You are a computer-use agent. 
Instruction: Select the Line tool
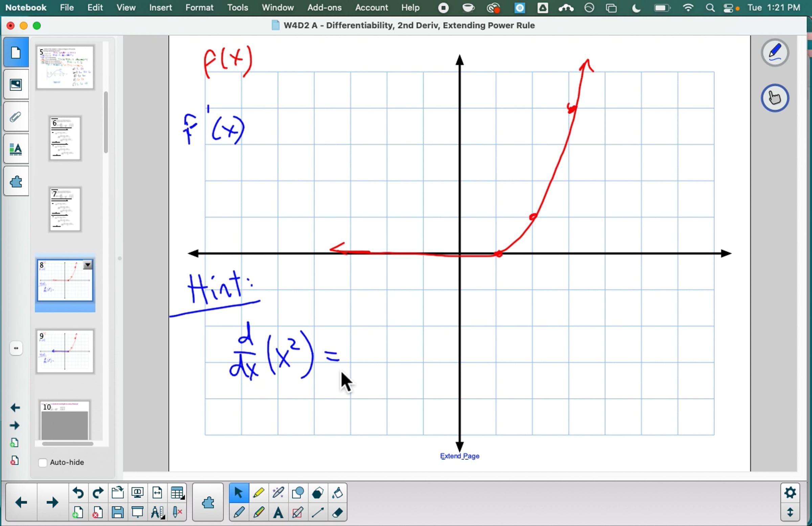click(x=318, y=512)
